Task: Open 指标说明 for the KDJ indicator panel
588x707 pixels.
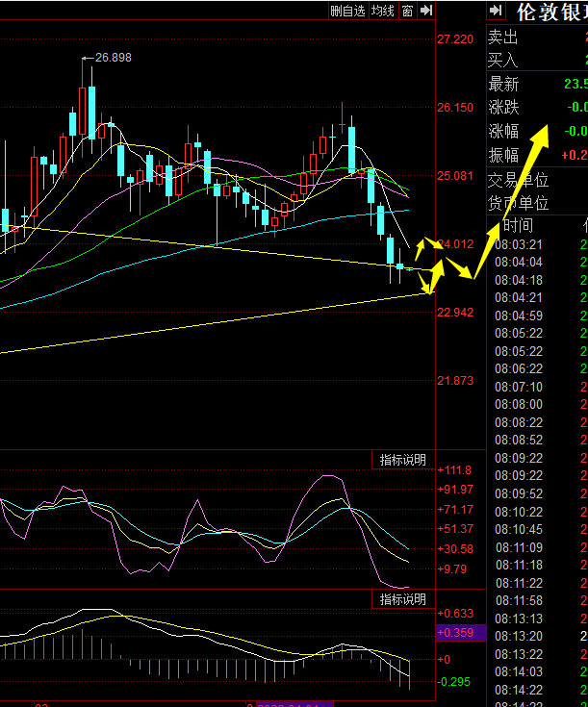Action: (x=402, y=461)
